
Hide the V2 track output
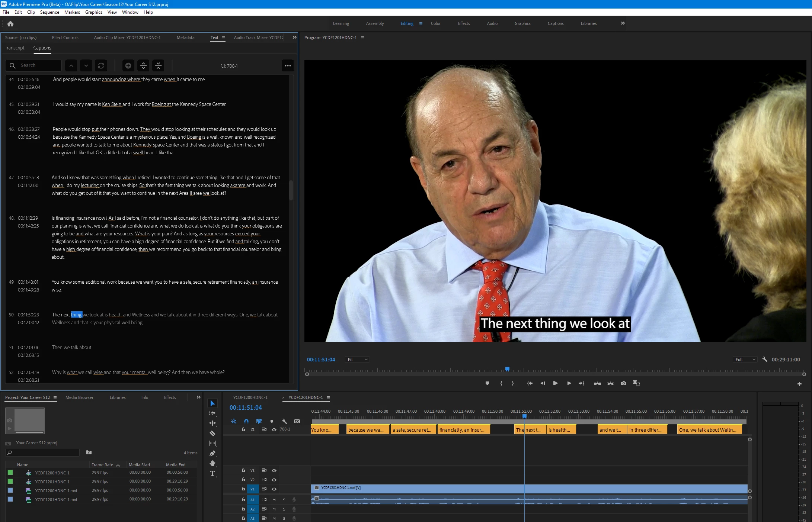pyautogui.click(x=274, y=480)
